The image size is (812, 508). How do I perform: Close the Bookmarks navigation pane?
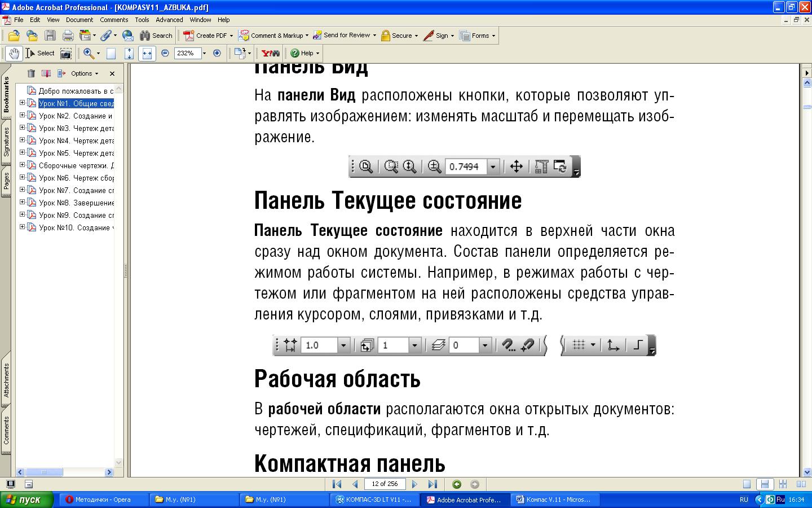point(112,73)
